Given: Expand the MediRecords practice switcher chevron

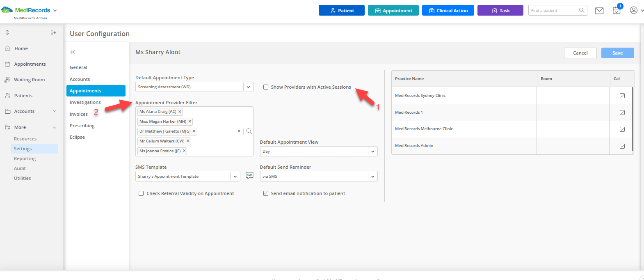Looking at the screenshot, I should (55, 11).
